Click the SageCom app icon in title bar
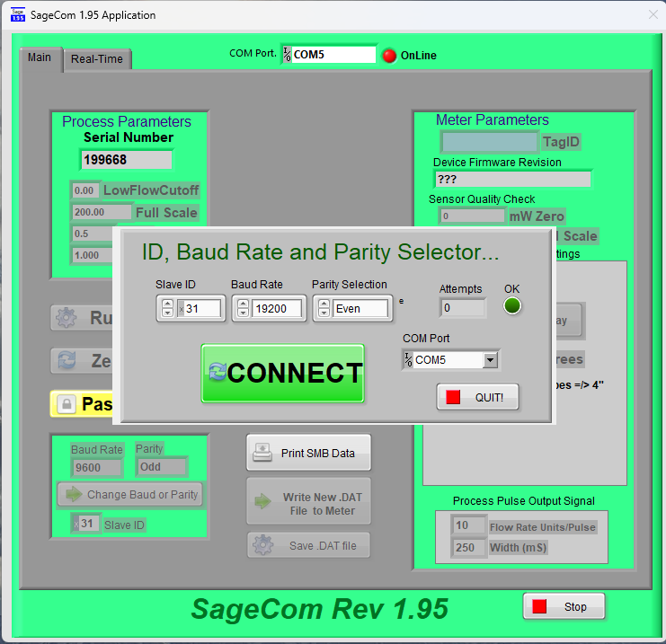Image resolution: width=666 pixels, height=644 pixels. point(18,15)
